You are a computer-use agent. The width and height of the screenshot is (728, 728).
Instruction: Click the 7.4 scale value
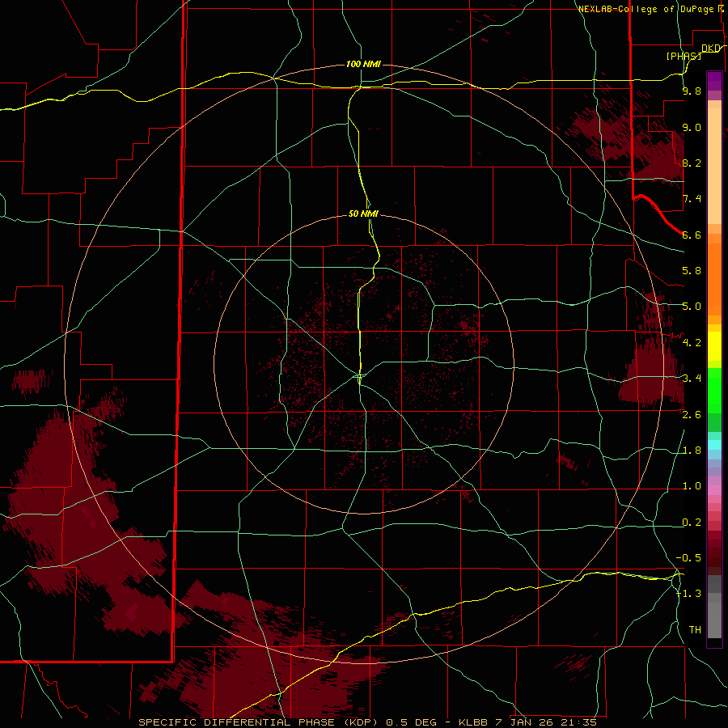[692, 199]
